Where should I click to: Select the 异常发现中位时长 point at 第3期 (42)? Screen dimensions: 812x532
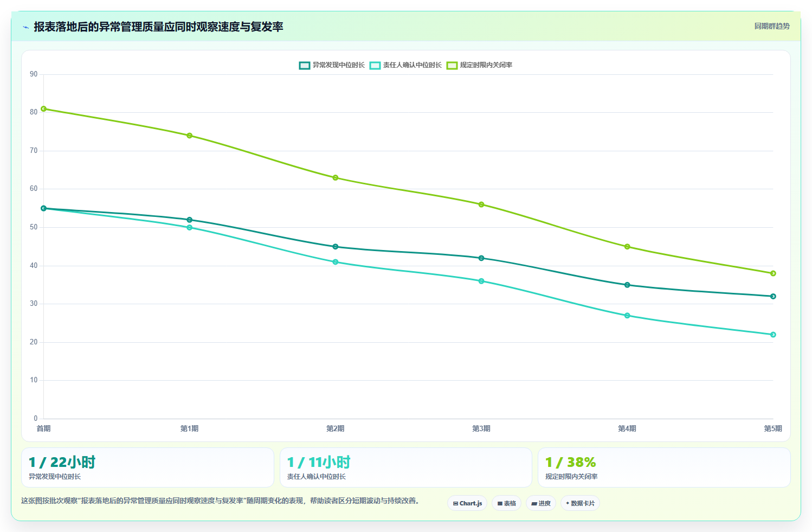pos(481,258)
